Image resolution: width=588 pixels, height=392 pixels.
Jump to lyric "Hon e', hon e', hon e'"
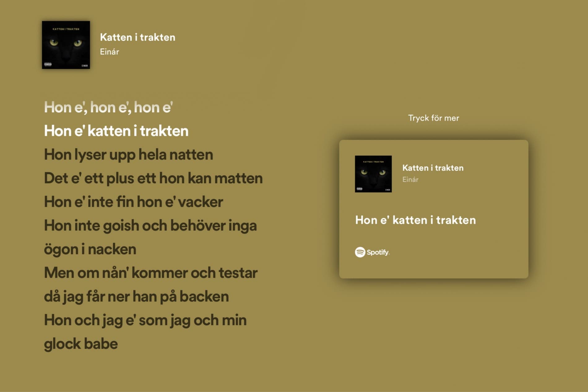click(108, 107)
